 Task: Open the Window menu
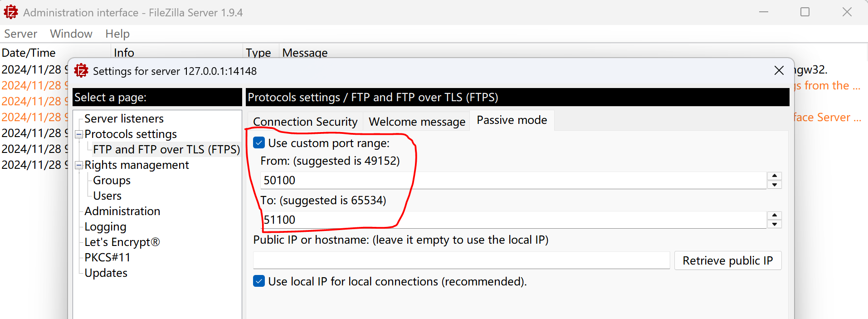(71, 34)
